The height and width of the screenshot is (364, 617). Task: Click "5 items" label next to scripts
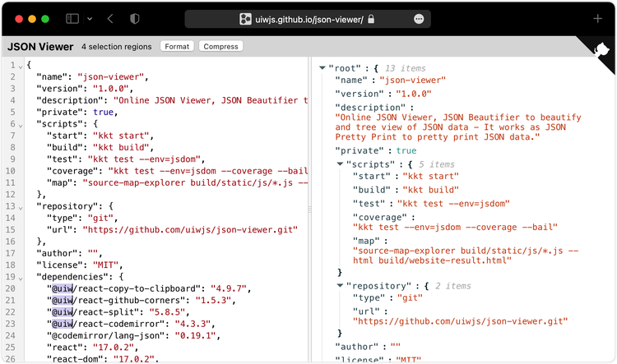(437, 164)
